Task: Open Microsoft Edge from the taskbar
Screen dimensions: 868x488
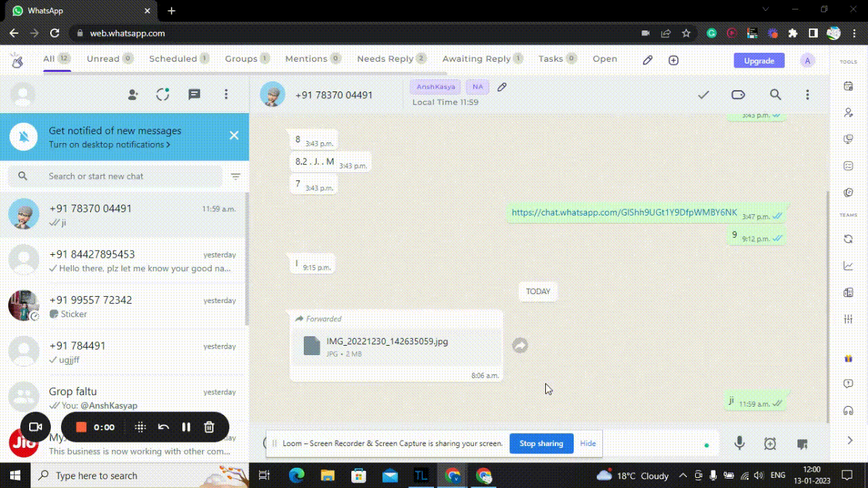Action: [x=296, y=475]
